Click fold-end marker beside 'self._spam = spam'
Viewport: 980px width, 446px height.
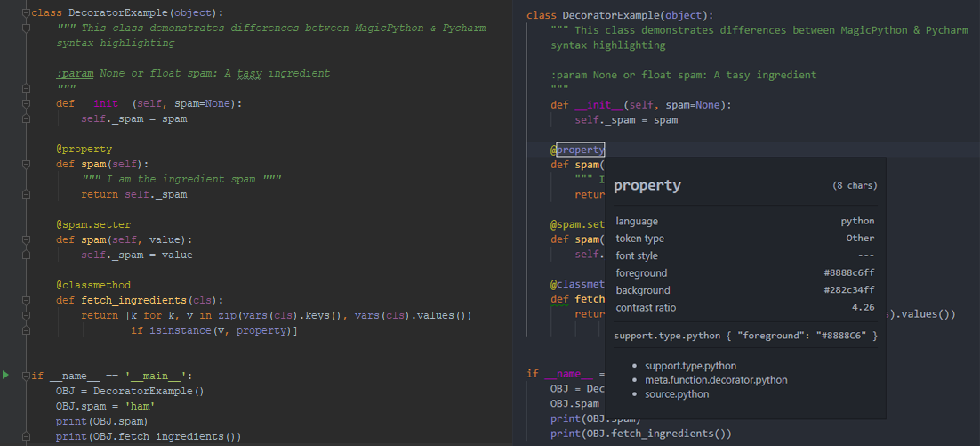(26, 118)
